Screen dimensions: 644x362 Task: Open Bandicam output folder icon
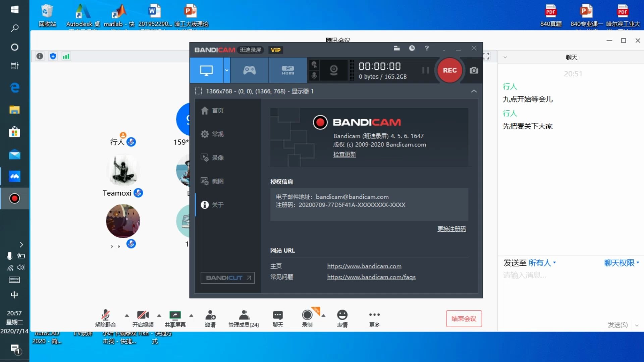click(x=396, y=48)
